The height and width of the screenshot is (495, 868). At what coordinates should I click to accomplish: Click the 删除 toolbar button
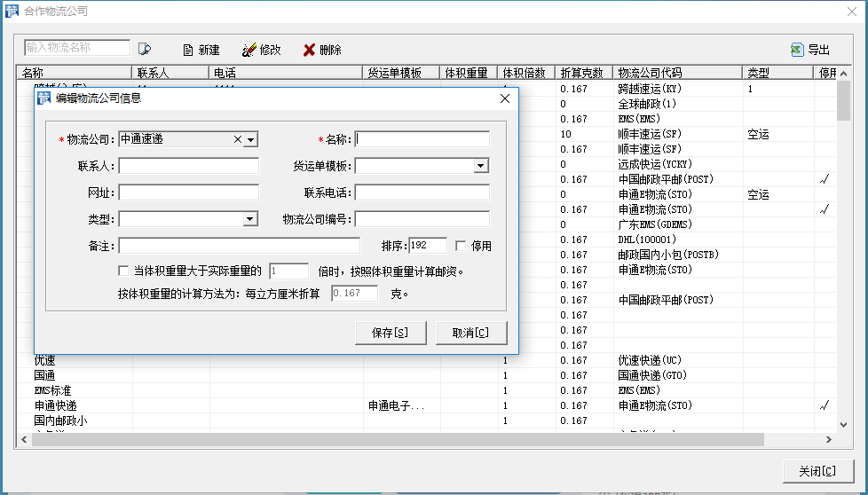pyautogui.click(x=322, y=50)
